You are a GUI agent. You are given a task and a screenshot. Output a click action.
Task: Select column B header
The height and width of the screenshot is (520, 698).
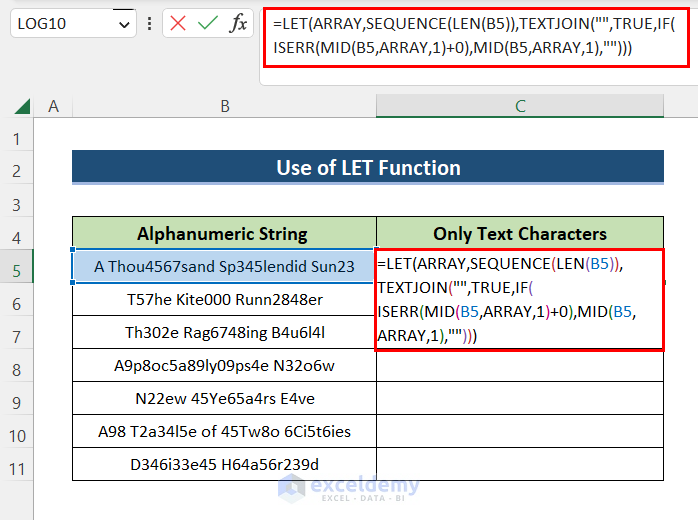pyautogui.click(x=225, y=106)
